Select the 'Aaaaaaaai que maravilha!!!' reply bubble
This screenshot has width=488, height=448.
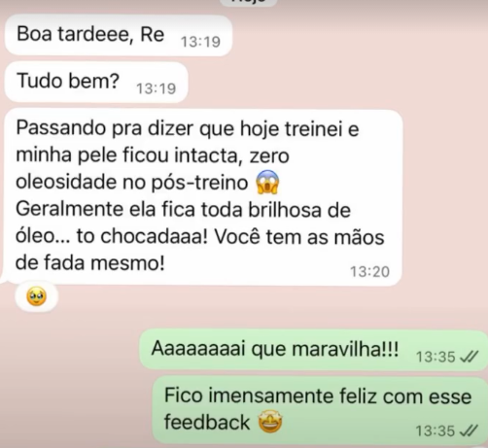click(x=313, y=350)
